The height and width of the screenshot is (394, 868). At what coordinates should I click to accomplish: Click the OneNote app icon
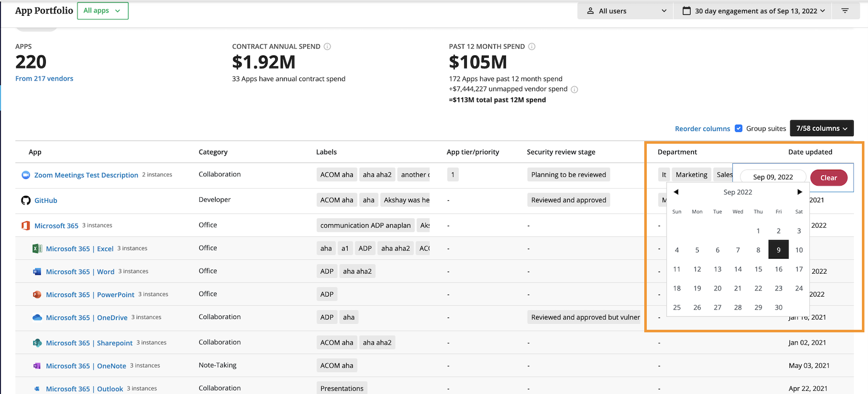37,365
